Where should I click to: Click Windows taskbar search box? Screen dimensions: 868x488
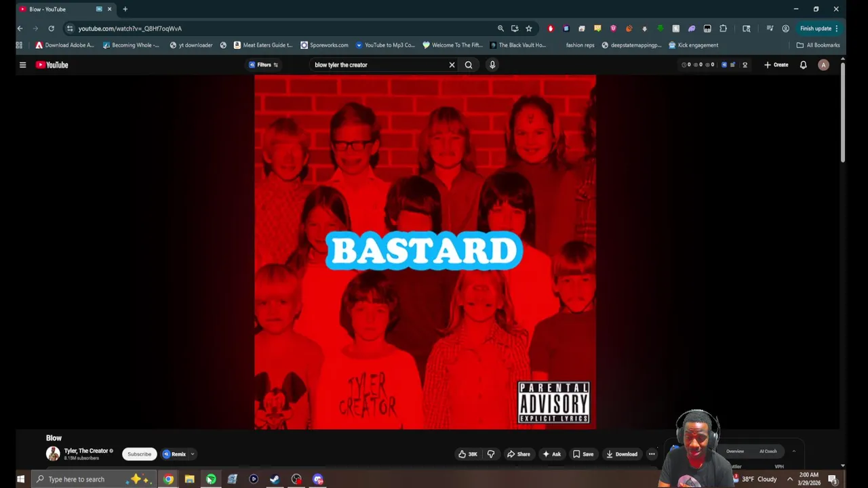tap(93, 479)
